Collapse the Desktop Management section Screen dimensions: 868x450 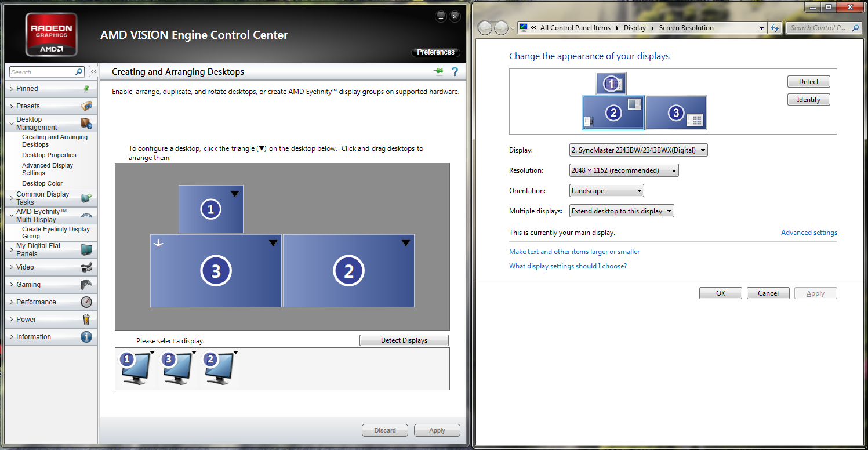point(12,124)
